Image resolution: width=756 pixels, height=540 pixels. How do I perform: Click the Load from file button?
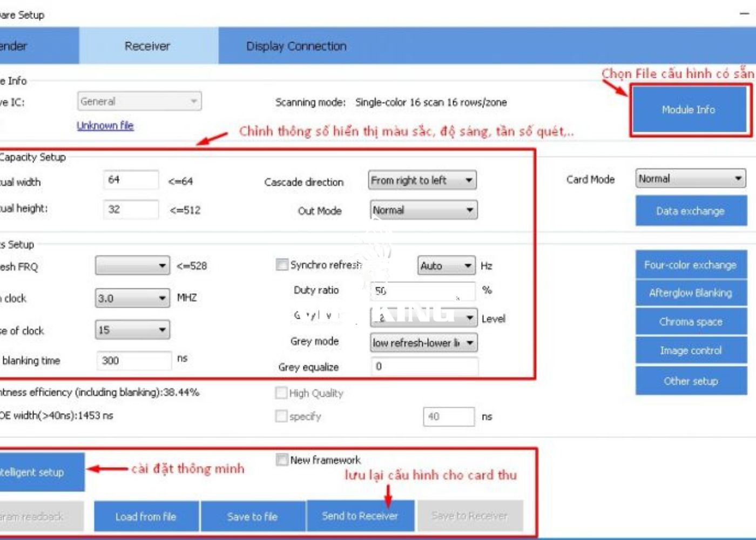click(146, 517)
